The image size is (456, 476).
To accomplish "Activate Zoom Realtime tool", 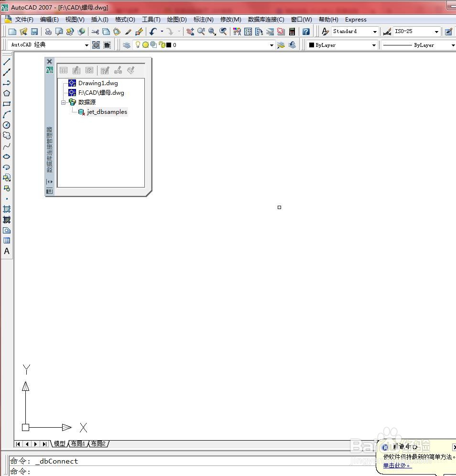I will (x=201, y=32).
